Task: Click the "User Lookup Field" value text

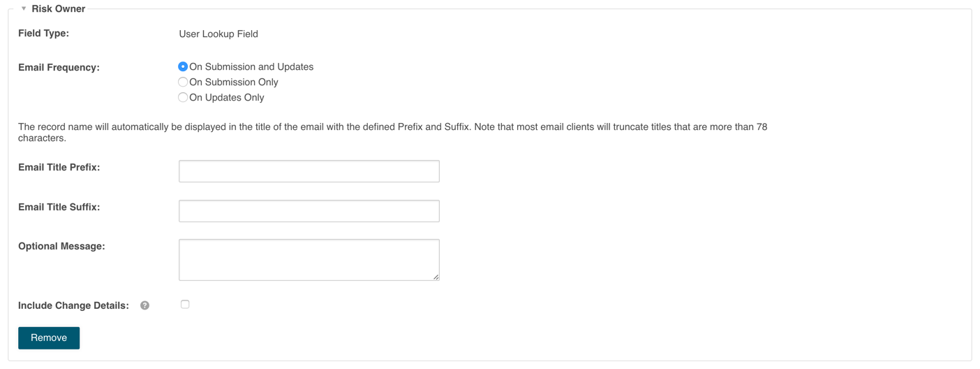Action: 218,34
